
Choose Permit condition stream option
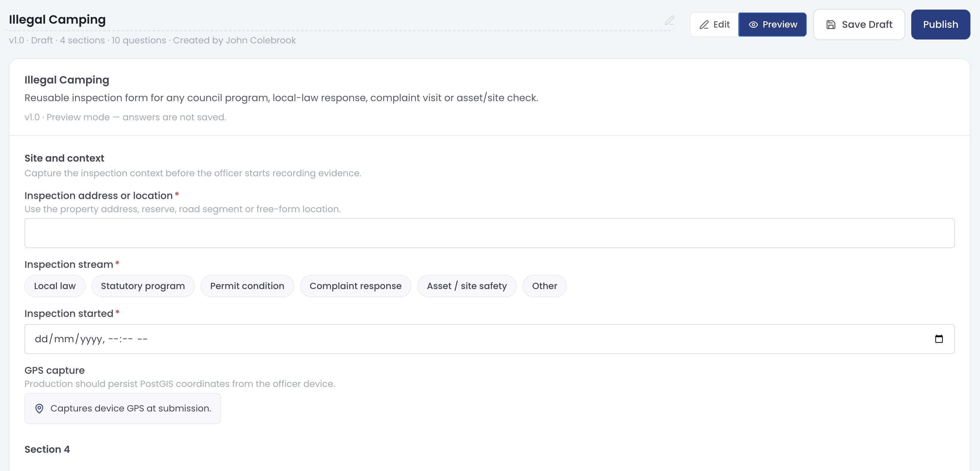coord(247,286)
